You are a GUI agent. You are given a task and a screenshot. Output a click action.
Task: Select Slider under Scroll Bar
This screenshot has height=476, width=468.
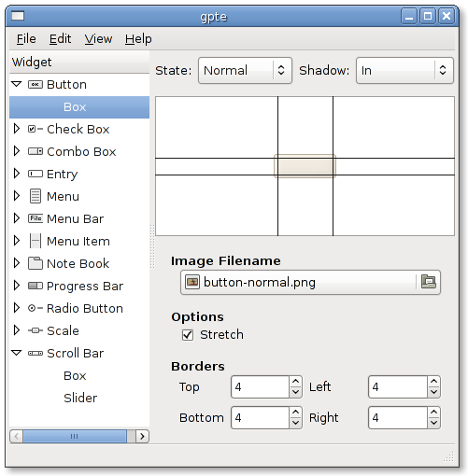(x=80, y=398)
